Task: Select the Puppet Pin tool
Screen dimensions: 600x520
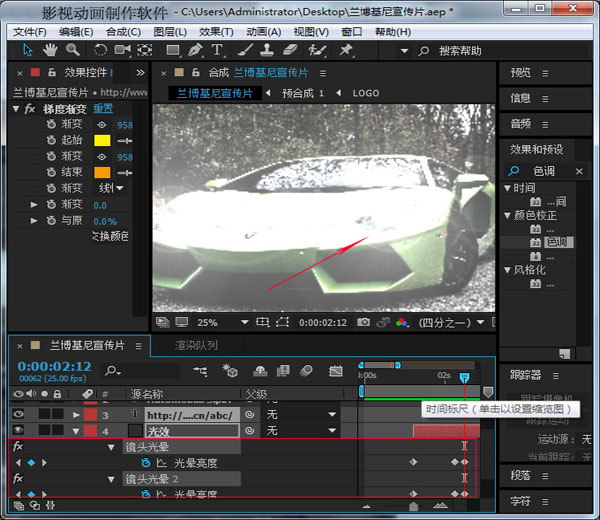Action: (346, 50)
